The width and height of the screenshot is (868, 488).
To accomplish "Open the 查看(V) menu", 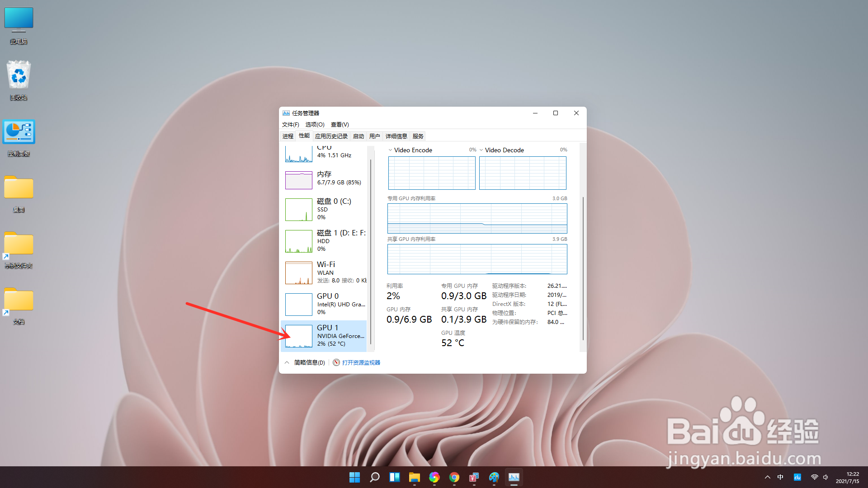I will pyautogui.click(x=340, y=125).
